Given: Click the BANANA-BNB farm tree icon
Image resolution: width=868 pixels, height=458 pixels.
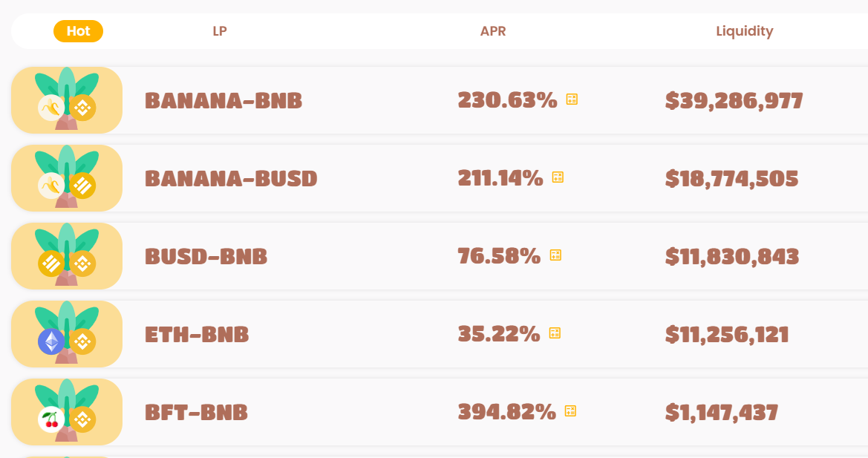Looking at the screenshot, I should pos(66,100).
